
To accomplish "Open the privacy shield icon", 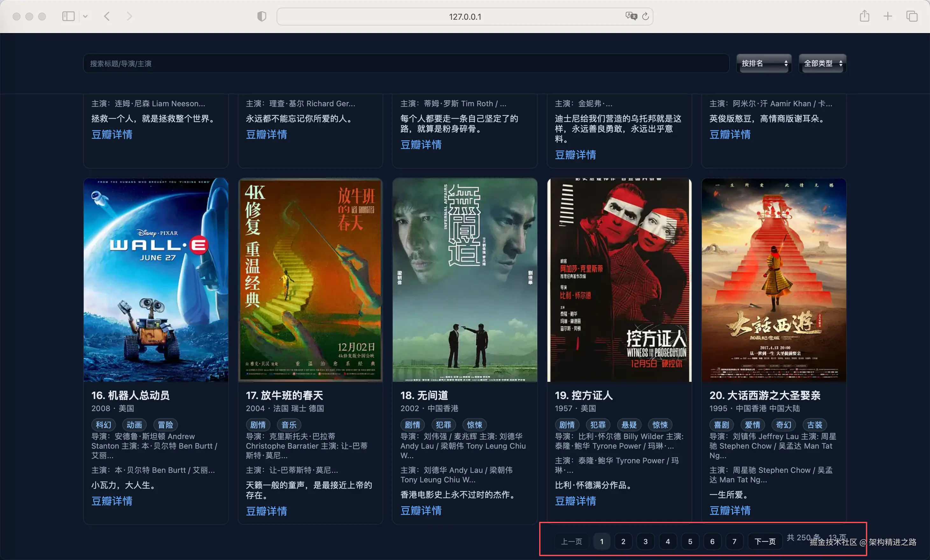I will (x=262, y=16).
